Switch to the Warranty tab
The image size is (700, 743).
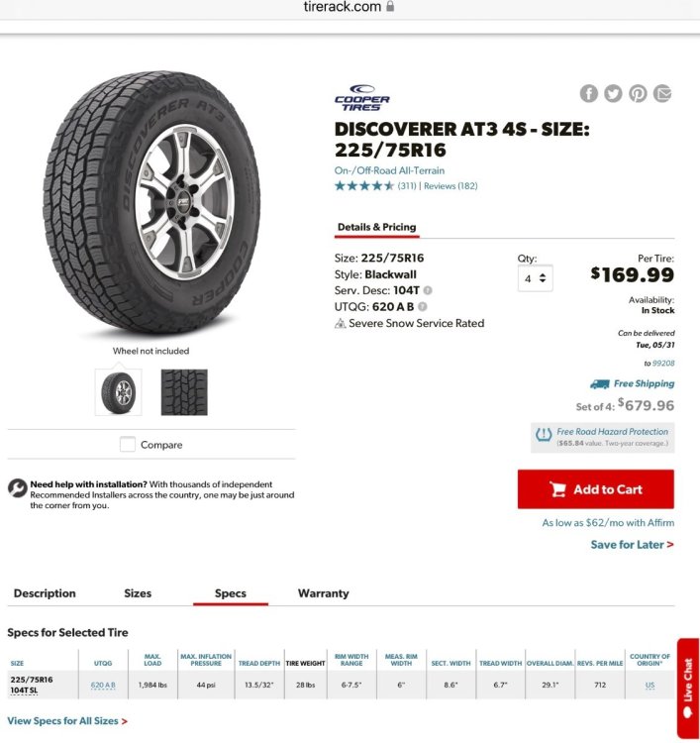324,593
